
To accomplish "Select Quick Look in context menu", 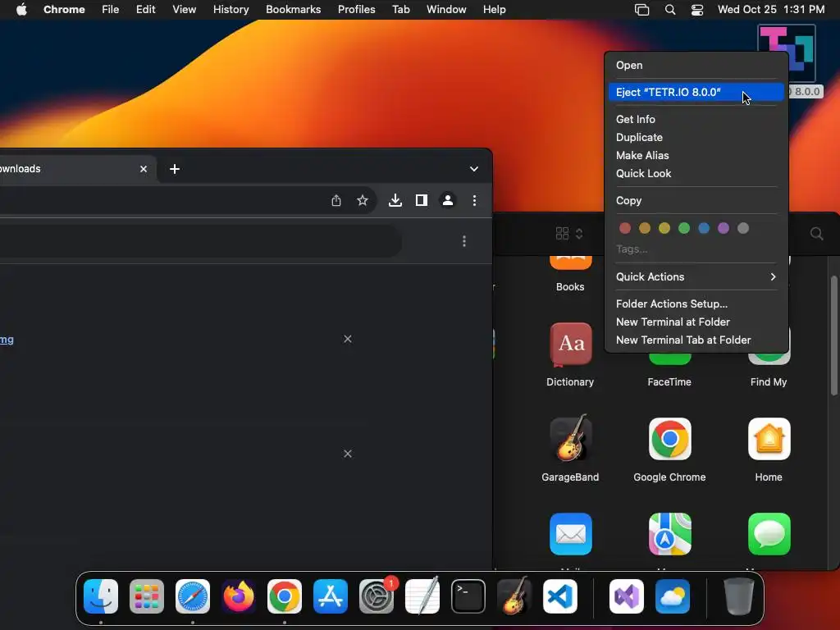I will pos(696,174).
